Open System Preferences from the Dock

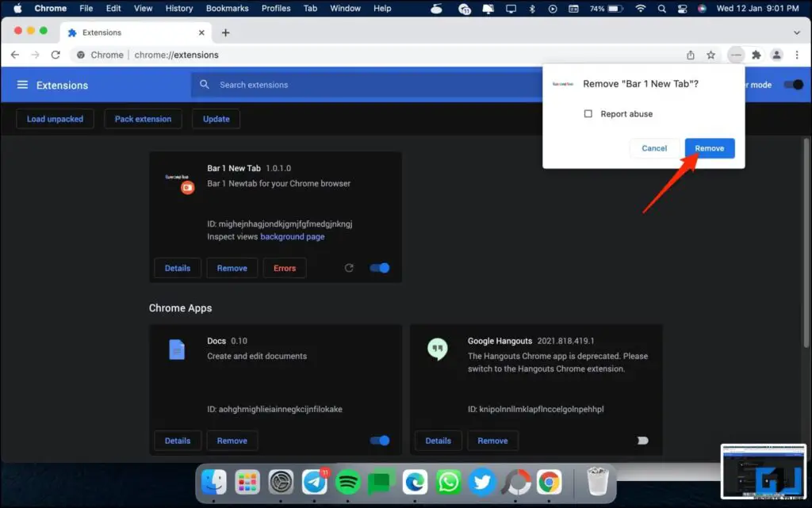pos(281,482)
